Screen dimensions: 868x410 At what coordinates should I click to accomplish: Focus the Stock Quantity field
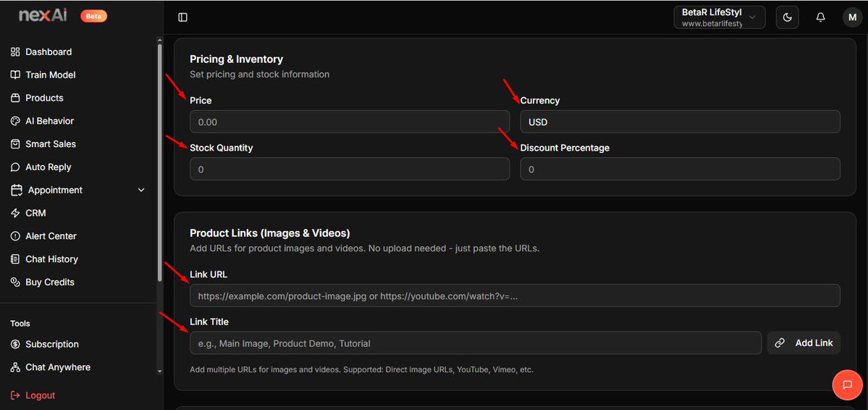pos(350,169)
